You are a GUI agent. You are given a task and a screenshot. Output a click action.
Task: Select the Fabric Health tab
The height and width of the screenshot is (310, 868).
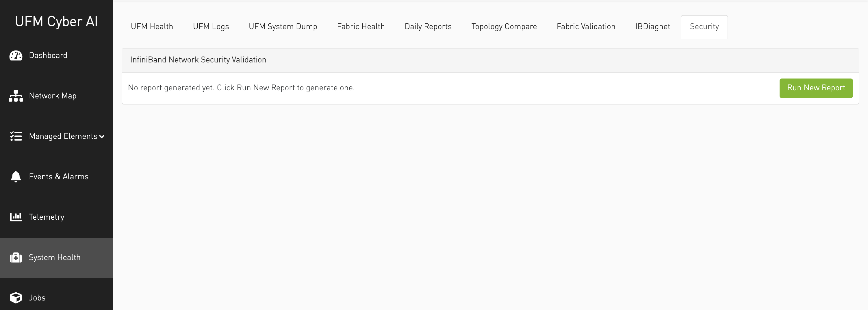point(361,27)
